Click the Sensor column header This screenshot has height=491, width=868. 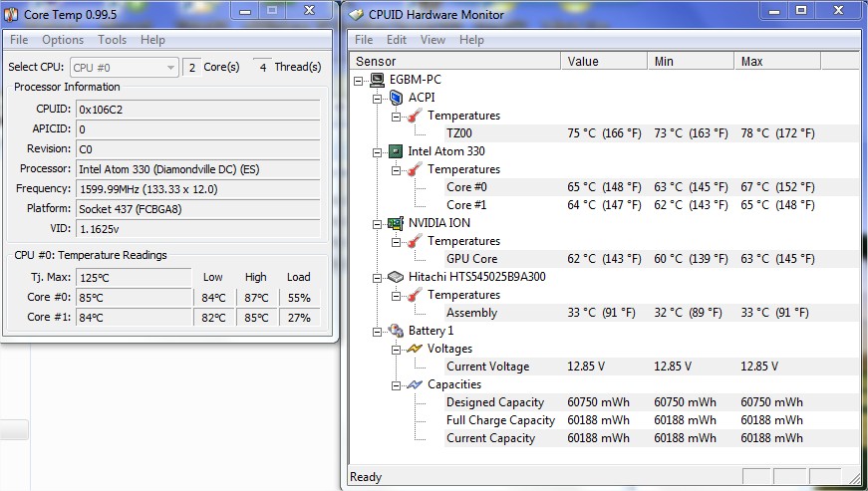pyautogui.click(x=455, y=61)
